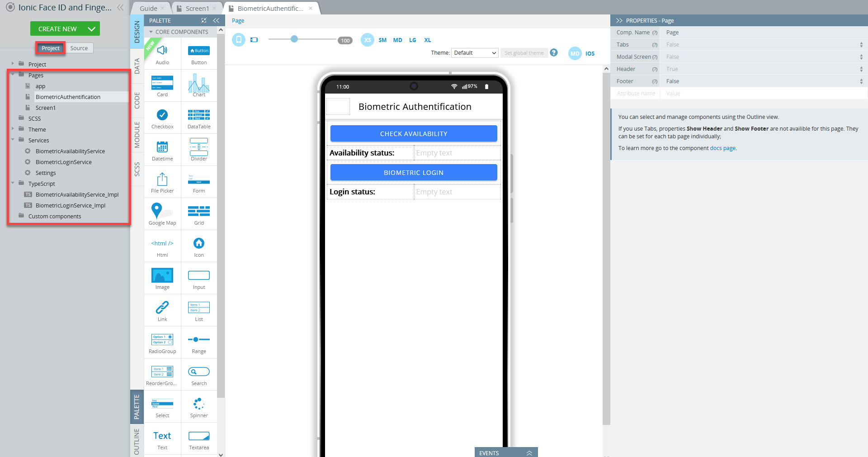Viewport: 868px width, 457px height.
Task: Pick the Icon component
Action: 199,246
